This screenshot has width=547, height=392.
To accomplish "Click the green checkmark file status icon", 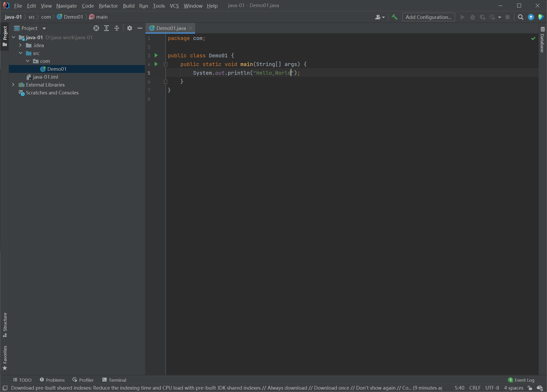I will coord(533,39).
